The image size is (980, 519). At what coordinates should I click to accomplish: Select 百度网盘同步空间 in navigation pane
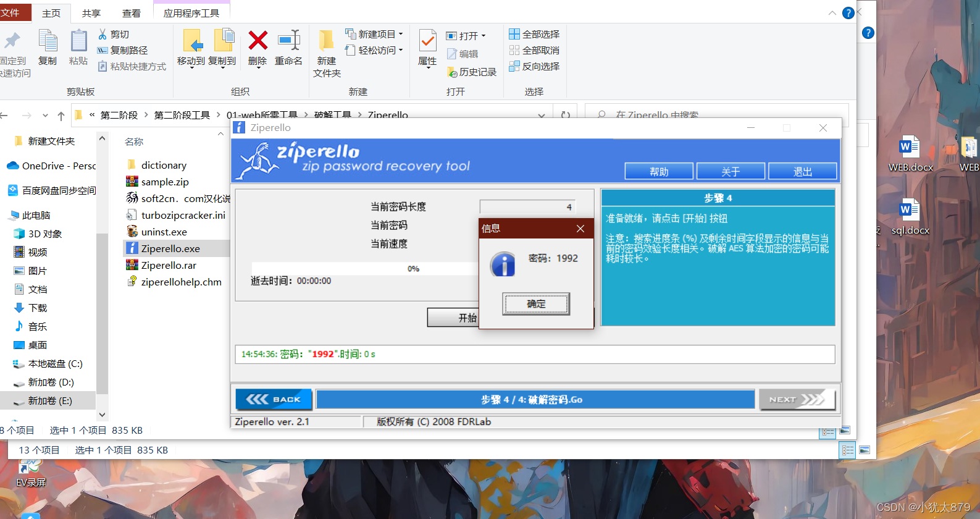(x=51, y=190)
